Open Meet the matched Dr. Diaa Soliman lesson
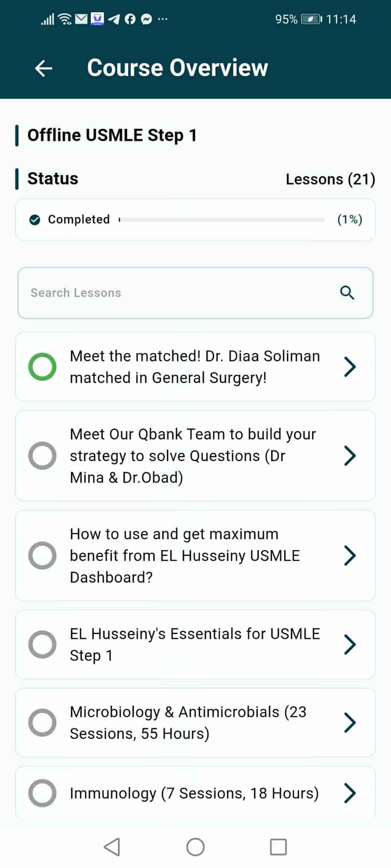 coord(195,367)
